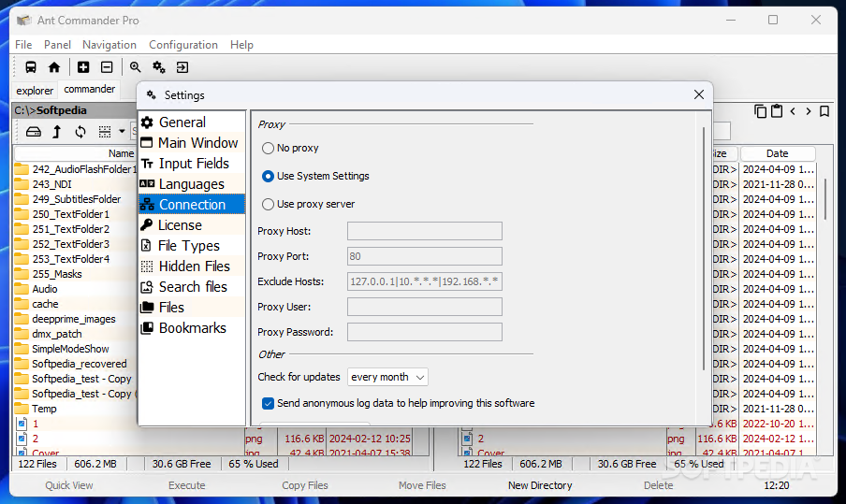
Task: Navigate back in the right panel
Action: (x=793, y=111)
